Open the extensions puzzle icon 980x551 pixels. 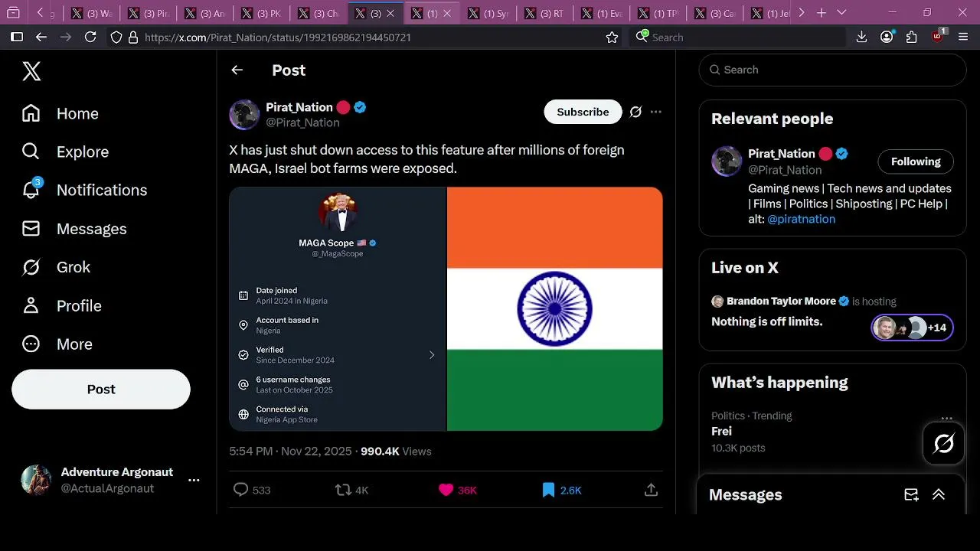click(911, 37)
